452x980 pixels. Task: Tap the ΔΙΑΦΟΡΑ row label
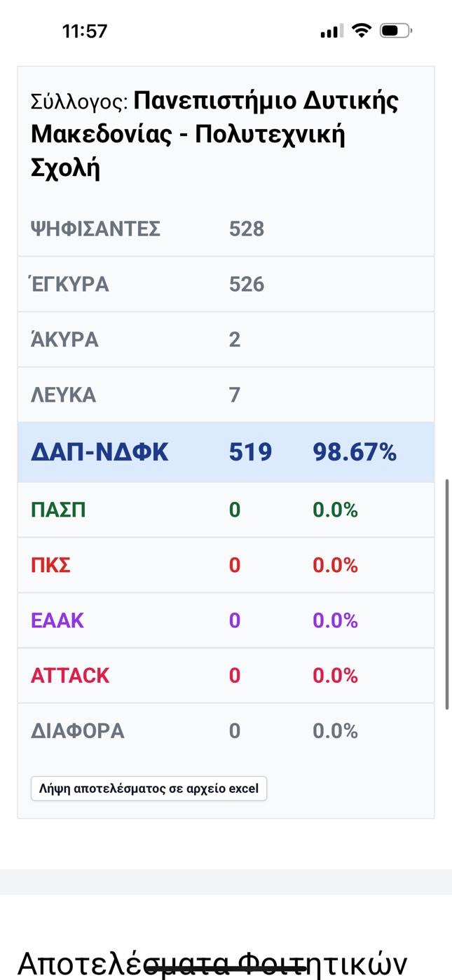point(77,731)
